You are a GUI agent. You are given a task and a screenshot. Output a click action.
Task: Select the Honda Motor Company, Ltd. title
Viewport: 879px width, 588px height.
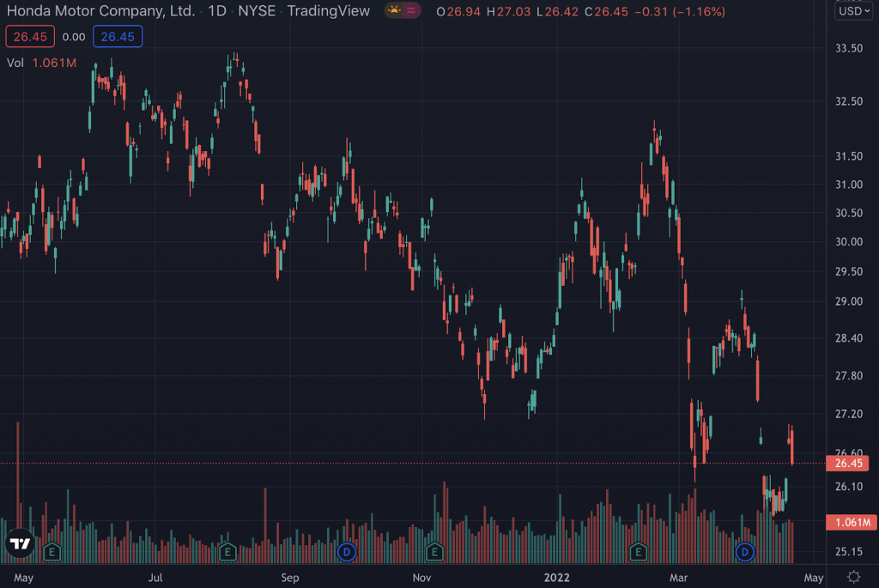[x=101, y=10]
